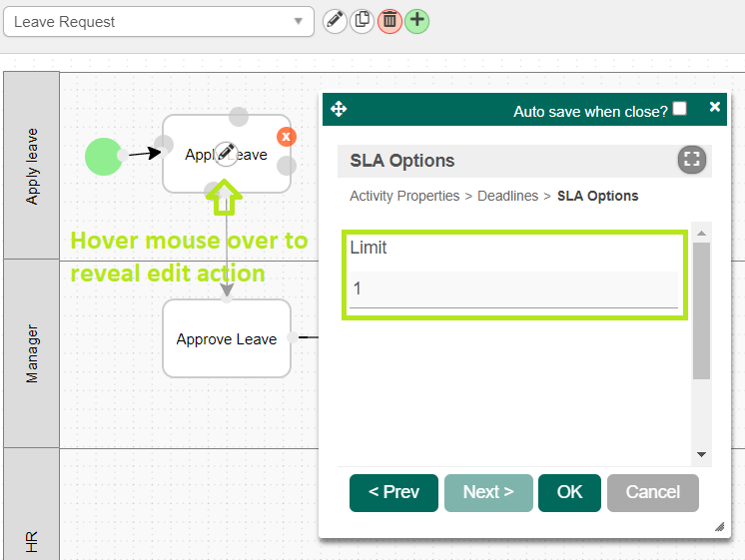Go to Deadlines breadcrumb
745x560 pixels.
(x=508, y=197)
